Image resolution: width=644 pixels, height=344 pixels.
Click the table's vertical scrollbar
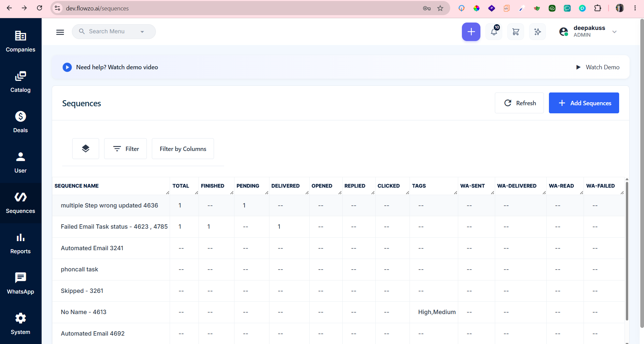[627, 251]
